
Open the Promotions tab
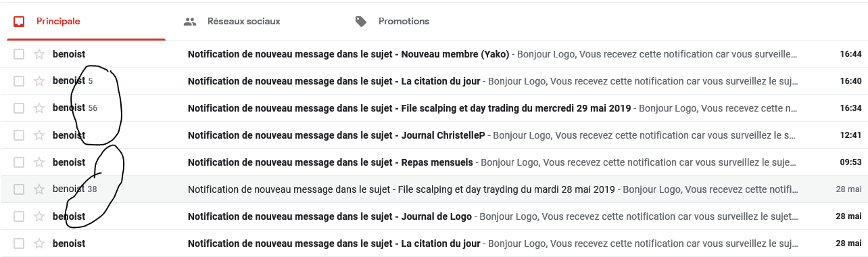[x=392, y=22]
